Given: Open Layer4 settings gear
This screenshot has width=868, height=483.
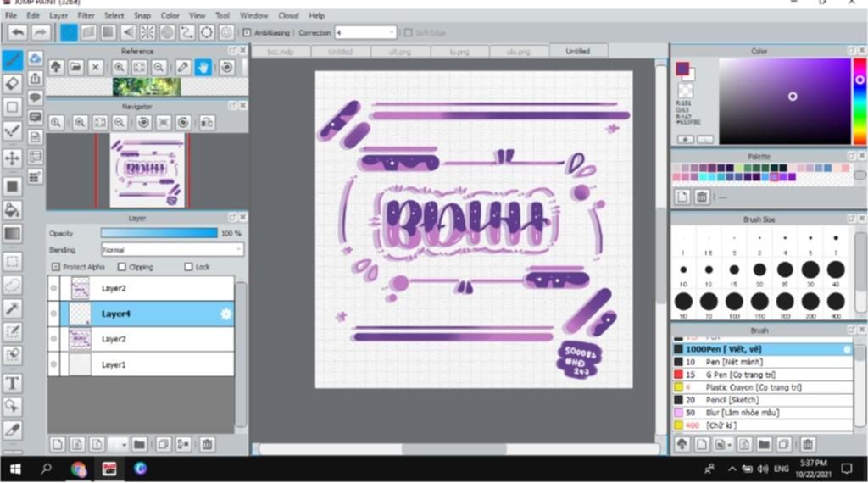Looking at the screenshot, I should click(225, 314).
